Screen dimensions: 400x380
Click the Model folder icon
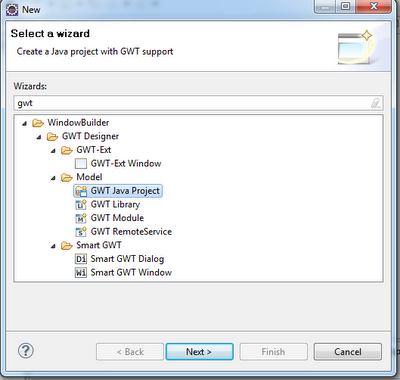[67, 178]
